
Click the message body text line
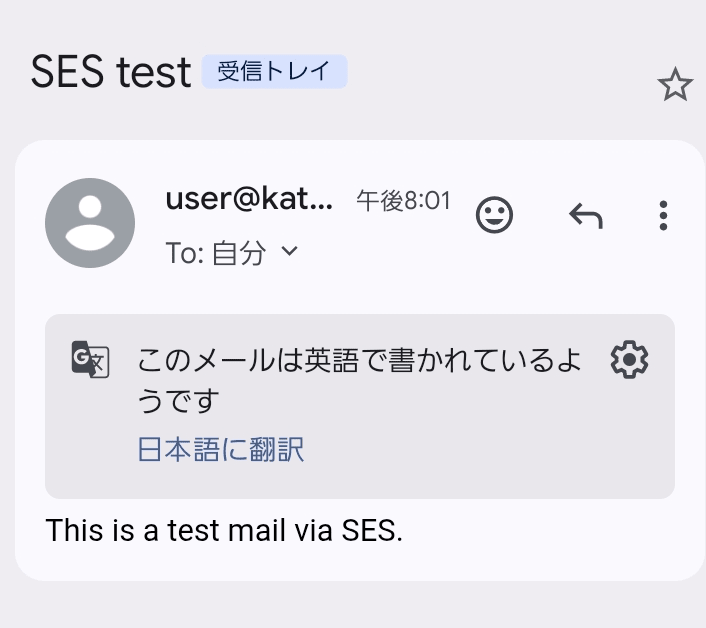pyautogui.click(x=224, y=531)
